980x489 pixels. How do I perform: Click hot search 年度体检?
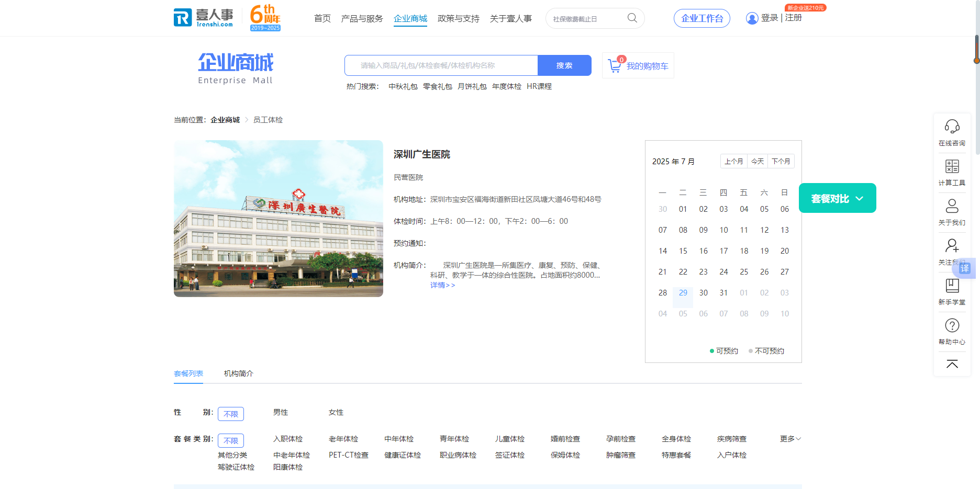(507, 86)
